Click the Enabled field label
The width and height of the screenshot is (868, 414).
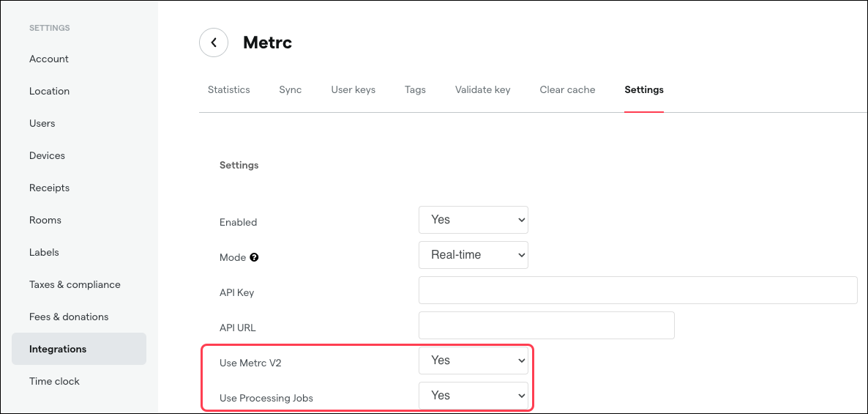[x=238, y=222]
